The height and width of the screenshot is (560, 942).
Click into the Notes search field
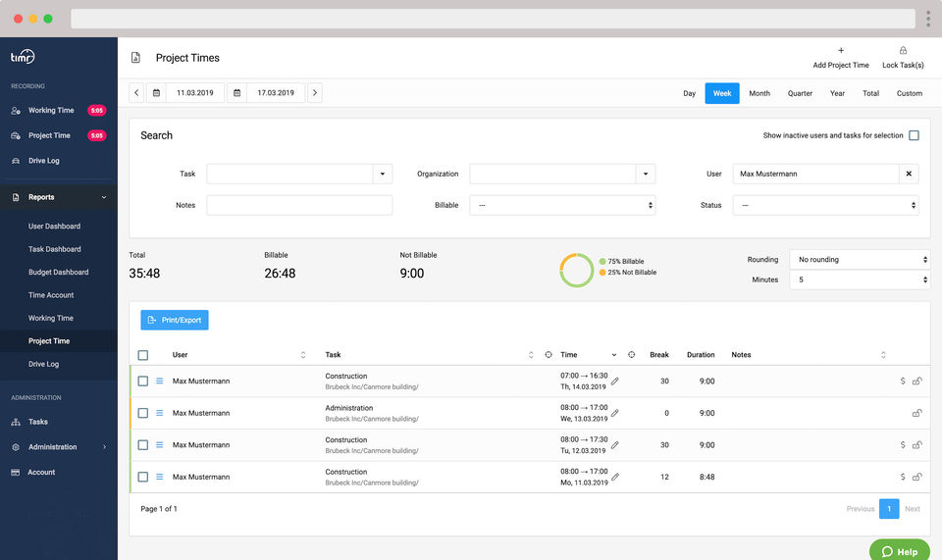[299, 205]
